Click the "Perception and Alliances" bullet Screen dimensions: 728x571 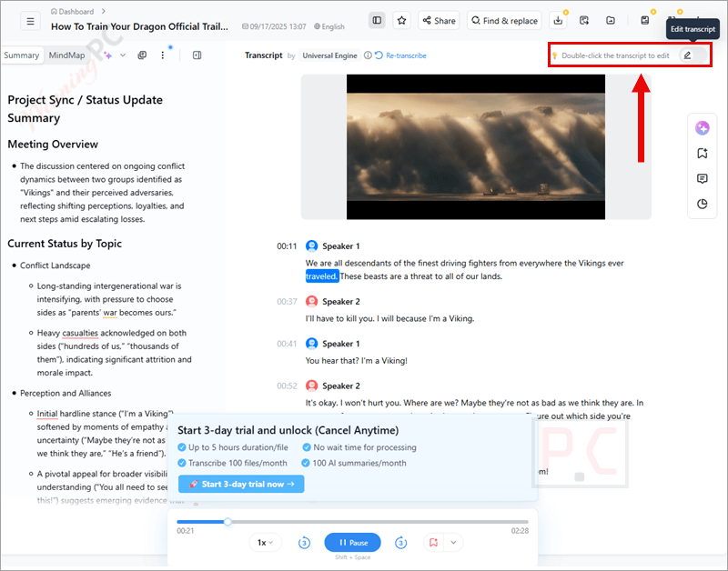[x=66, y=393]
